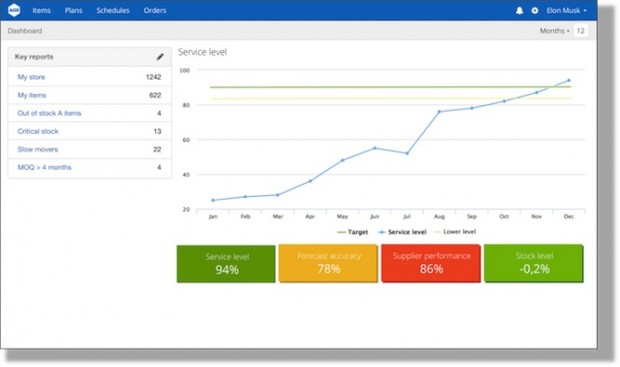
Task: Toggle the Target series in legend
Action: (x=352, y=232)
